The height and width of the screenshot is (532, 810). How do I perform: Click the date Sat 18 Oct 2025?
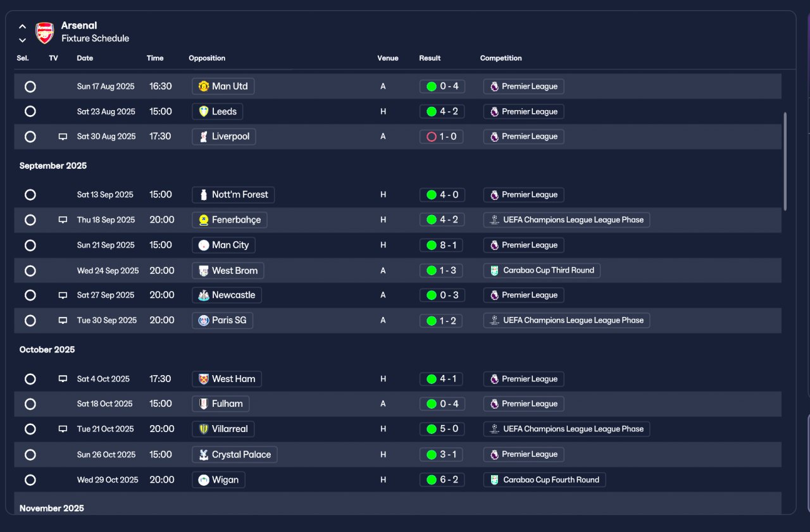click(105, 404)
